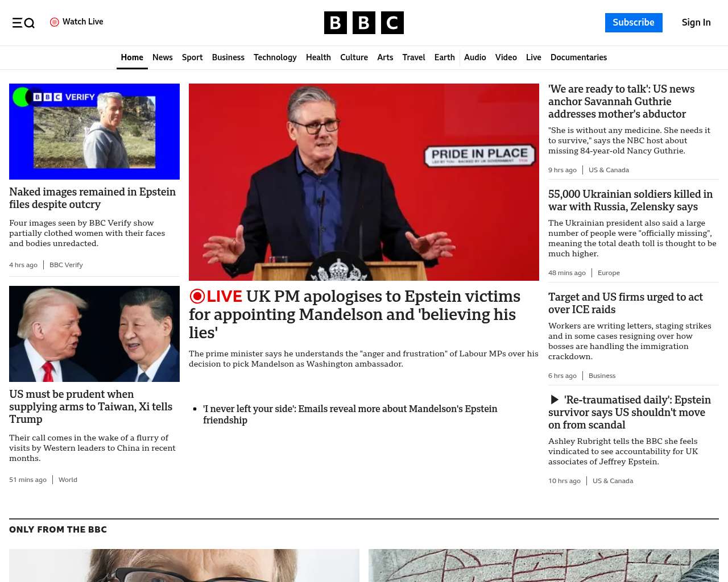Click the BBC Verify category tag
Screen dimensions: 728x582
66,265
